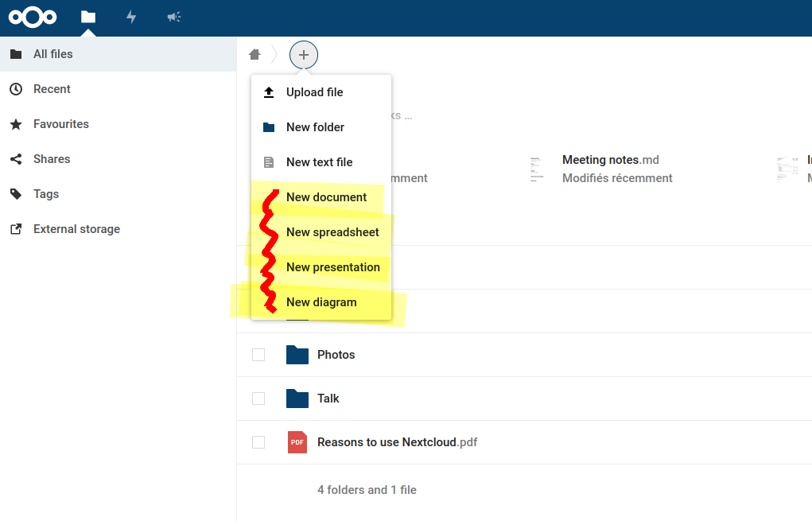Choose New text file menu entry
The width and height of the screenshot is (812, 521).
coord(318,162)
